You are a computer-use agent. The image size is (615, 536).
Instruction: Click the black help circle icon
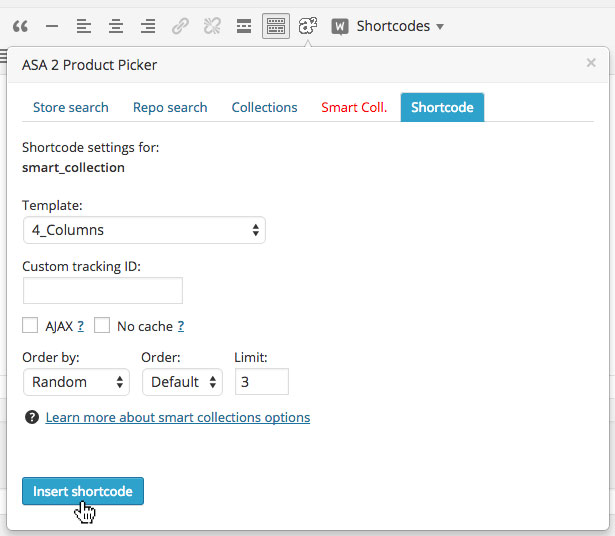click(x=32, y=417)
